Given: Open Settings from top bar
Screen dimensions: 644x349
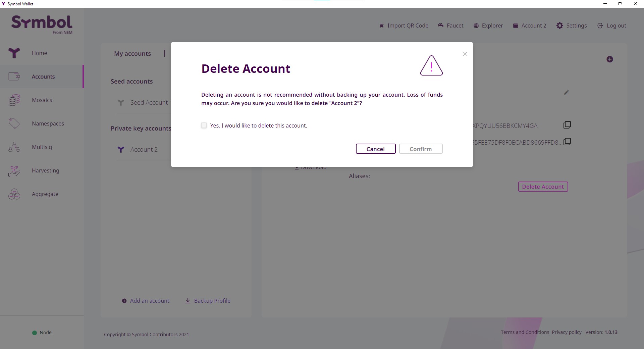Looking at the screenshot, I should (x=572, y=26).
